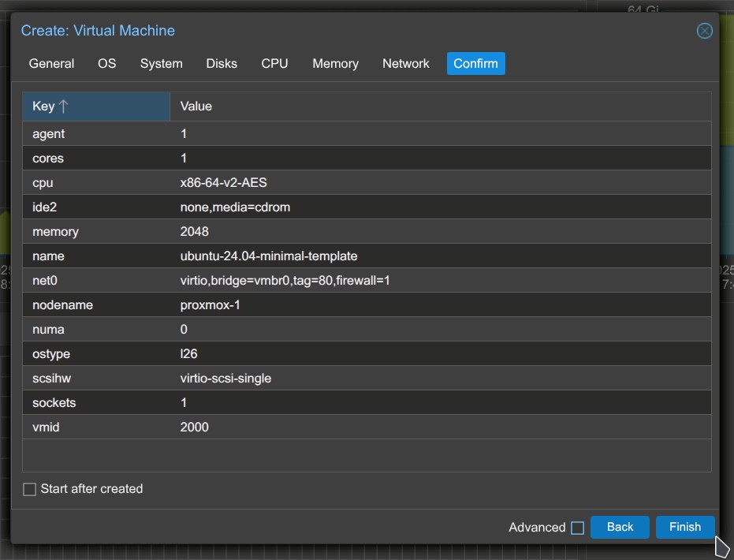Select the CPU tab

(274, 64)
